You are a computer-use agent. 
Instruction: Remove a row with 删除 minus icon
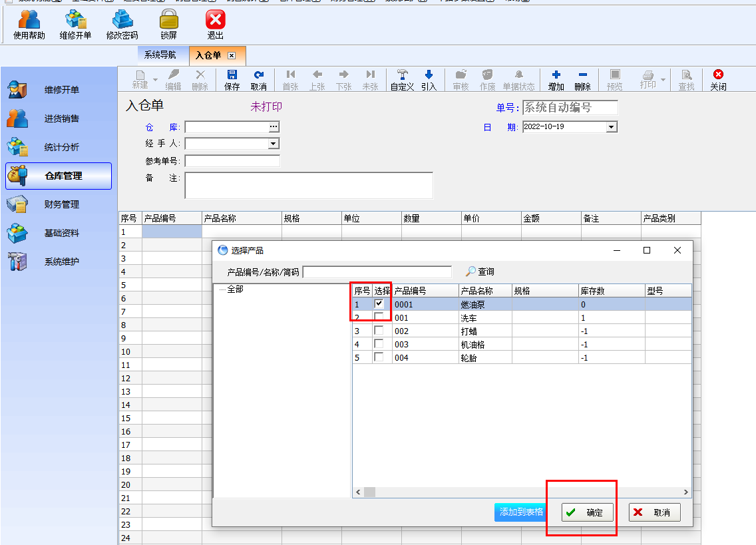point(582,80)
